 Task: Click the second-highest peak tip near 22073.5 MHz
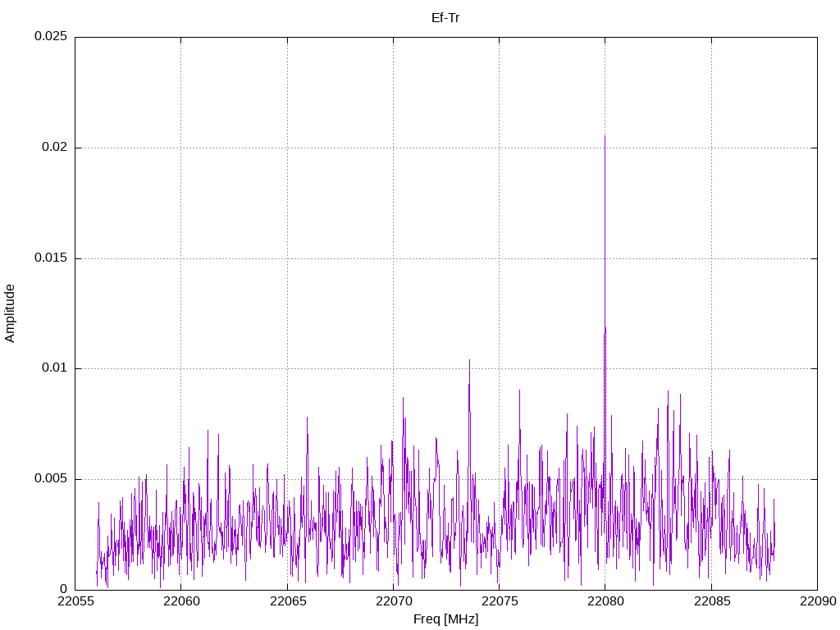pyautogui.click(x=469, y=360)
